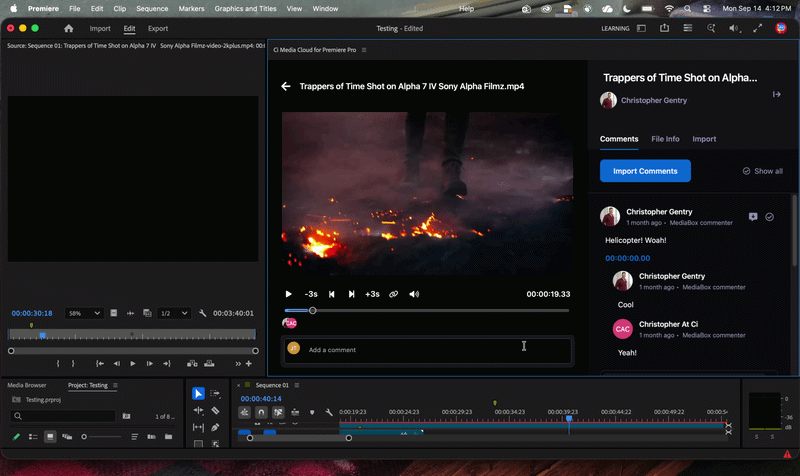Open the Ci Media Cloud panel menu
Screen dimensions: 800x476
pos(364,50)
